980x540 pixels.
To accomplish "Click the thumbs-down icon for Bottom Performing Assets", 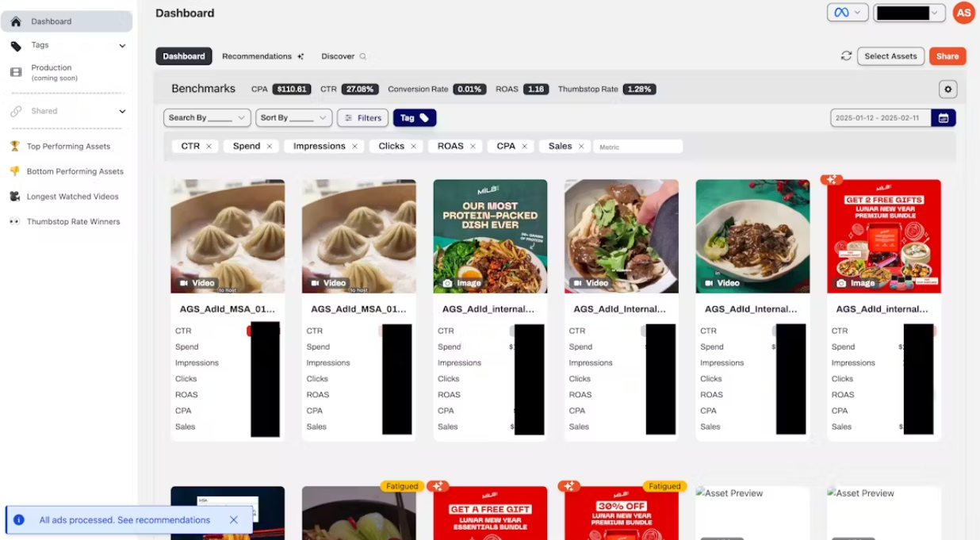I will point(15,171).
